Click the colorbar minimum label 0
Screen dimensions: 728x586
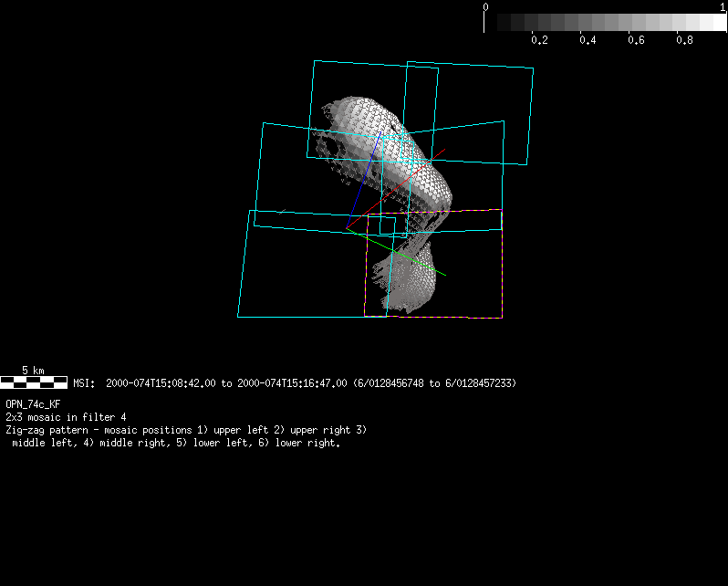(x=486, y=6)
